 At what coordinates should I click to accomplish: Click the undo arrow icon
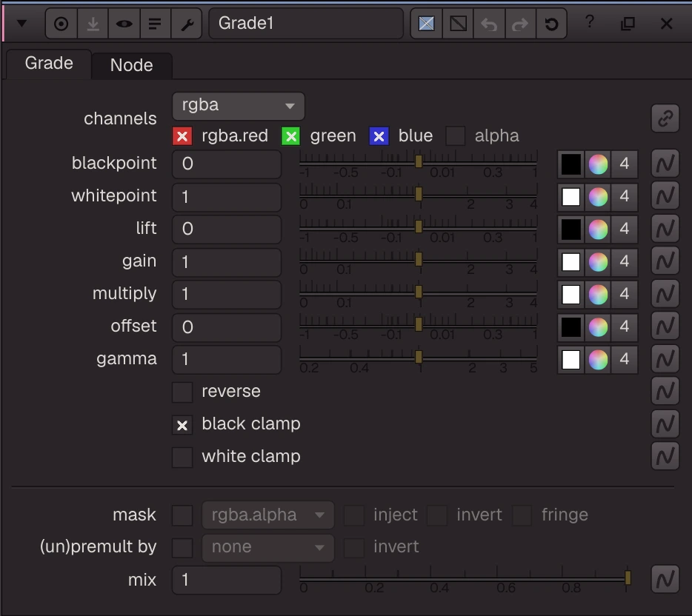click(x=489, y=24)
